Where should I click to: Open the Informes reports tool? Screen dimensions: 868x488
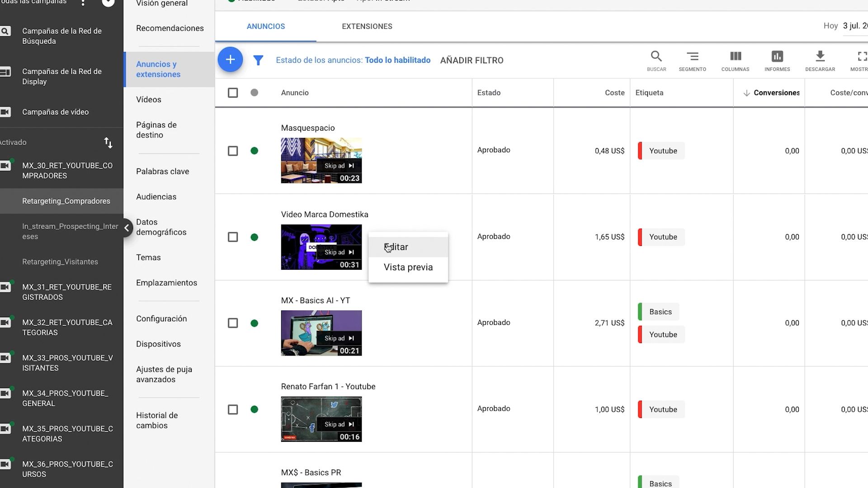point(777,61)
